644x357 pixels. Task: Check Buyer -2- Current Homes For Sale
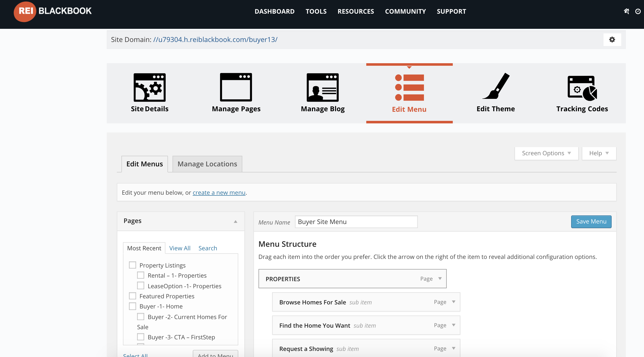pos(141,317)
